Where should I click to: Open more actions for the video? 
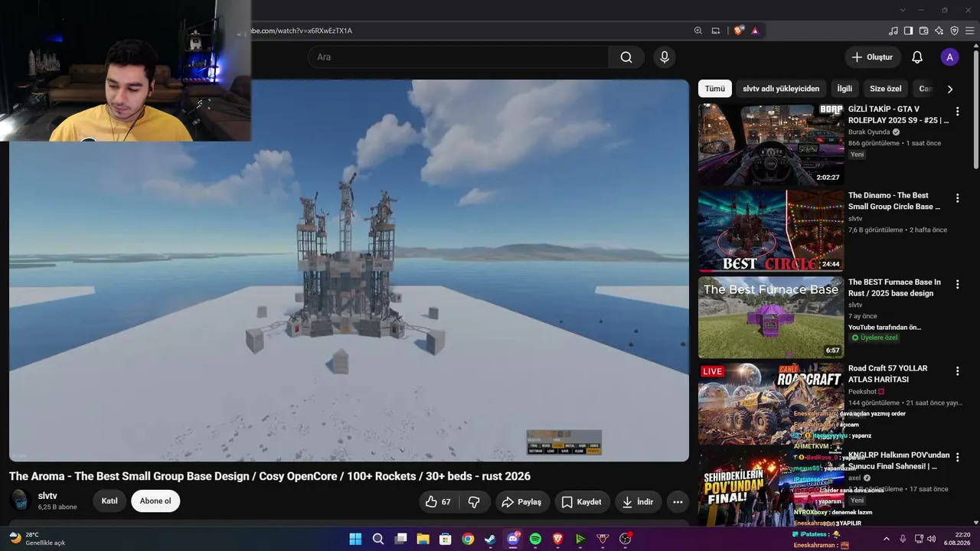tap(678, 502)
